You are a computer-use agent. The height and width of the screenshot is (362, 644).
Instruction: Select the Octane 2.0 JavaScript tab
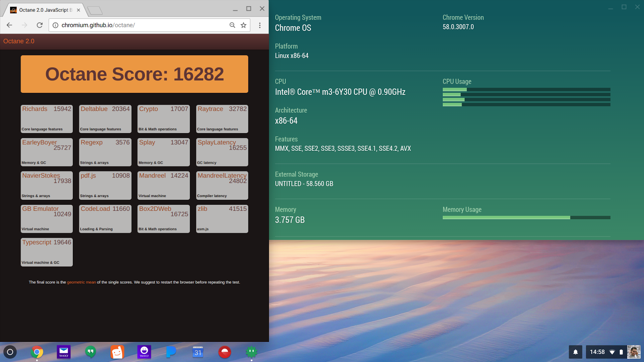tap(45, 10)
